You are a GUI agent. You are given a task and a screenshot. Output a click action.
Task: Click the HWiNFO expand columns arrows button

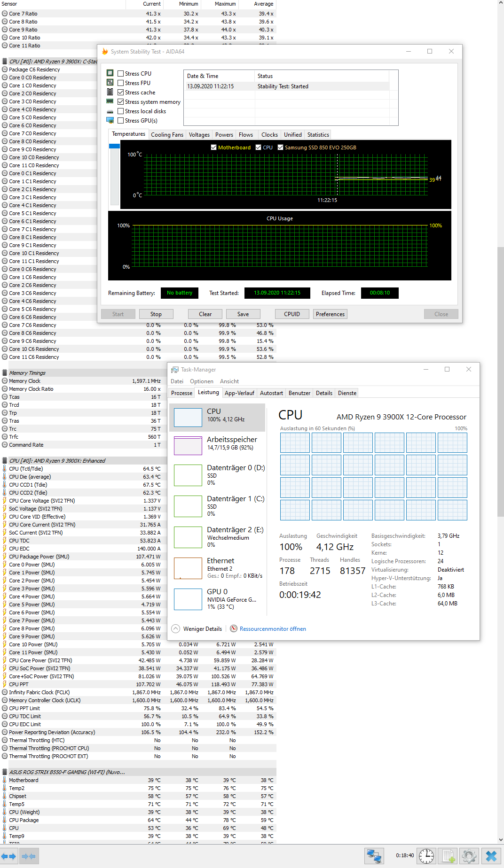(9, 856)
